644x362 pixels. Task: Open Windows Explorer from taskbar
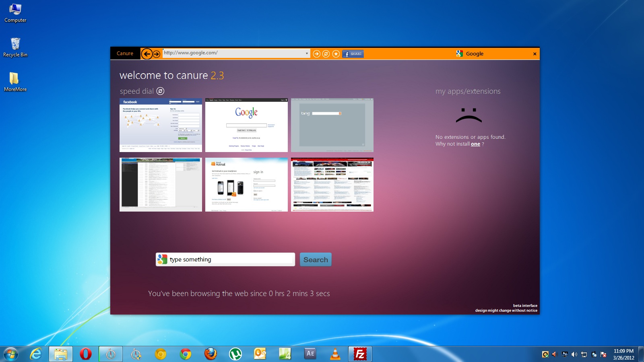click(61, 354)
